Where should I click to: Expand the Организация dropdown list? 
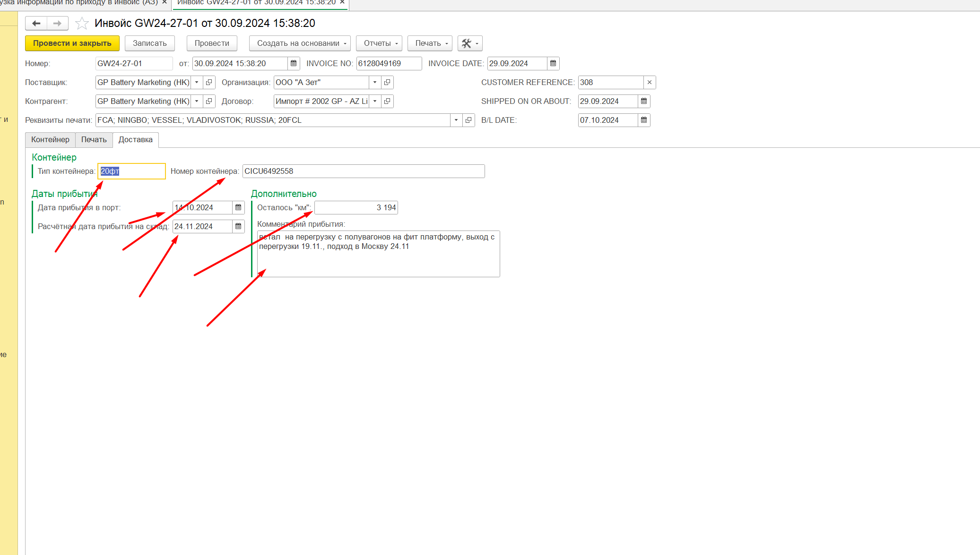coord(375,82)
